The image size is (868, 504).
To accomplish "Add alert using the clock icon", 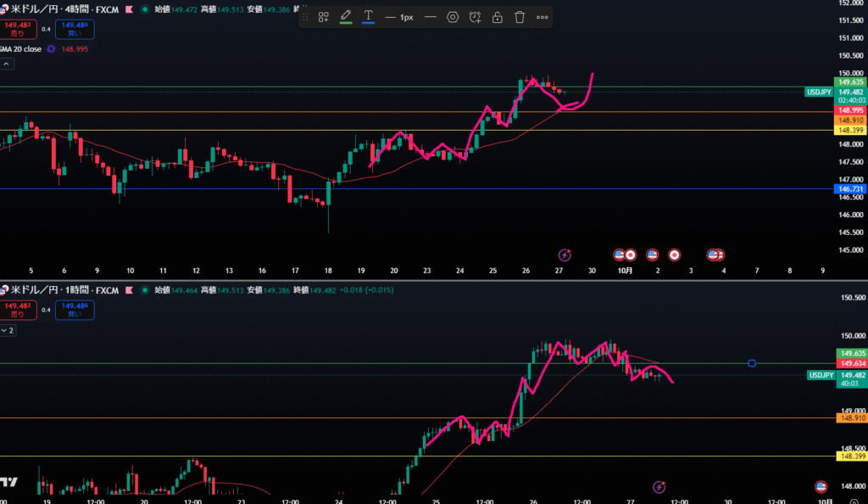I will tap(475, 17).
